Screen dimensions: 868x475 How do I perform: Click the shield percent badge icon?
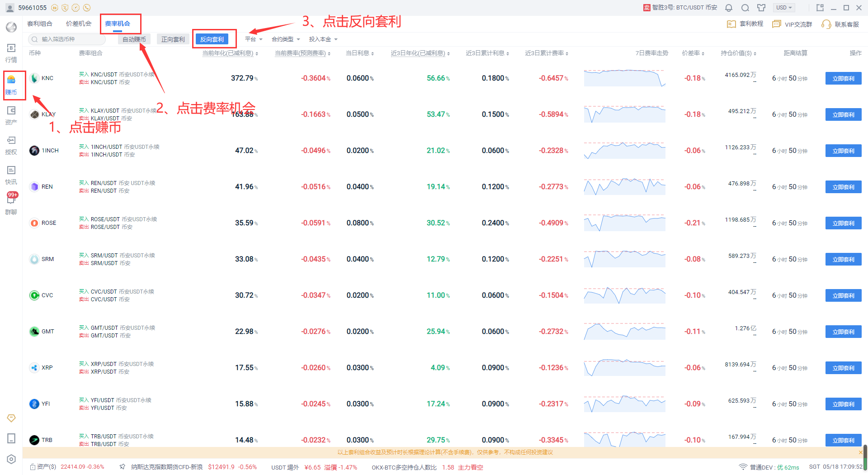tap(65, 8)
